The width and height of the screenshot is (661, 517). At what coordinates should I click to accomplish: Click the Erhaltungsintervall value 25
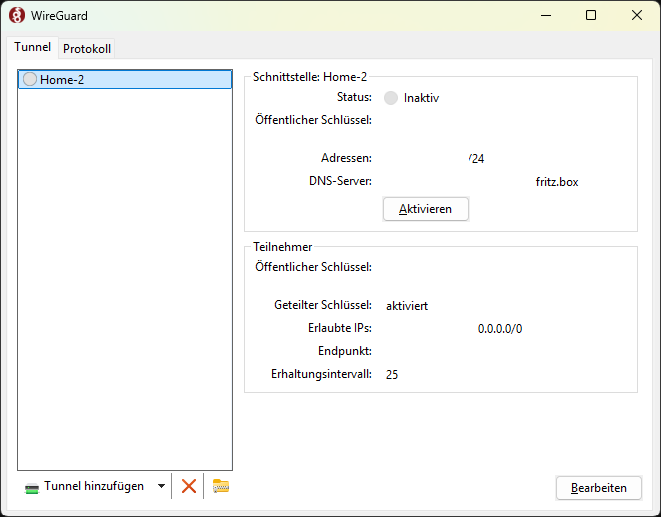click(x=392, y=374)
